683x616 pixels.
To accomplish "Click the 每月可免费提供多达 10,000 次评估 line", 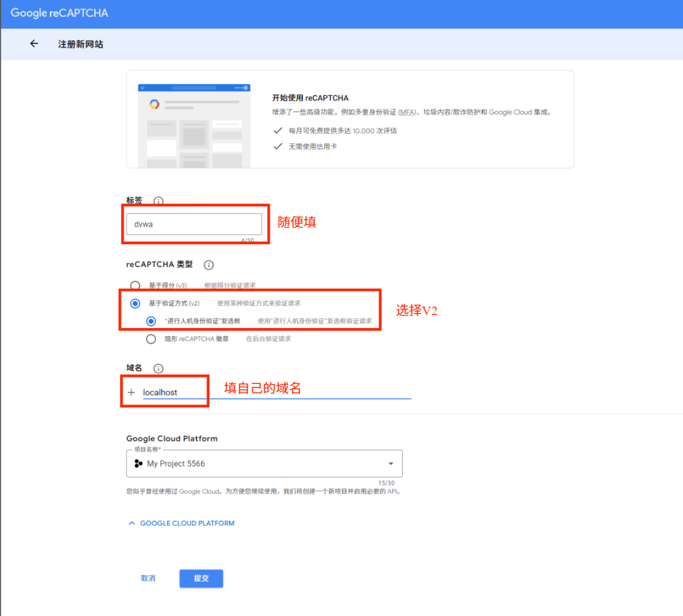I will 343,131.
